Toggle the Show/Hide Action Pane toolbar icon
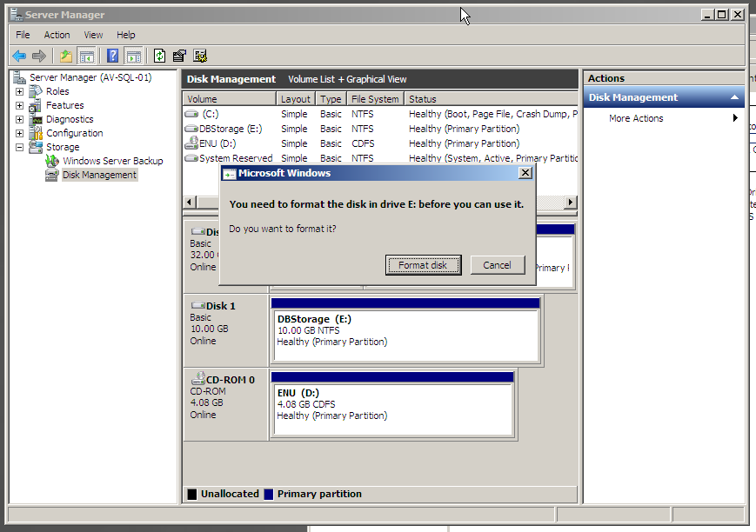Image resolution: width=756 pixels, height=532 pixels. pyautogui.click(x=134, y=57)
